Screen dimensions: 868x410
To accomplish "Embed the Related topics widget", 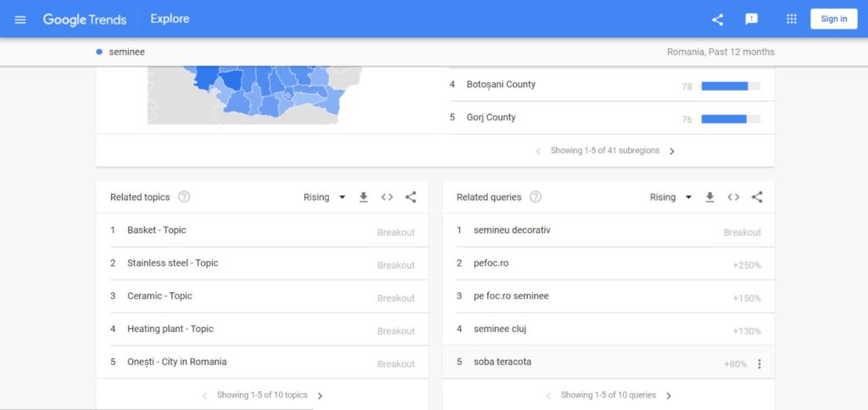I will pyautogui.click(x=387, y=197).
